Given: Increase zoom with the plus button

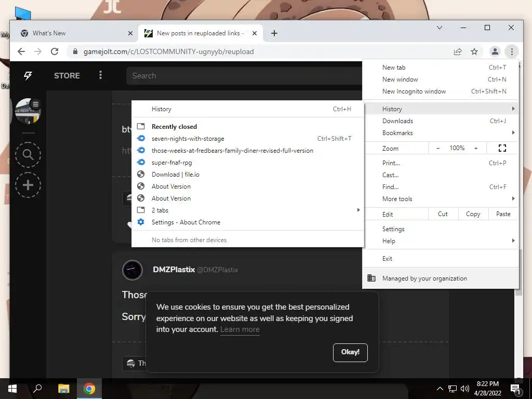Looking at the screenshot, I should pos(476,148).
